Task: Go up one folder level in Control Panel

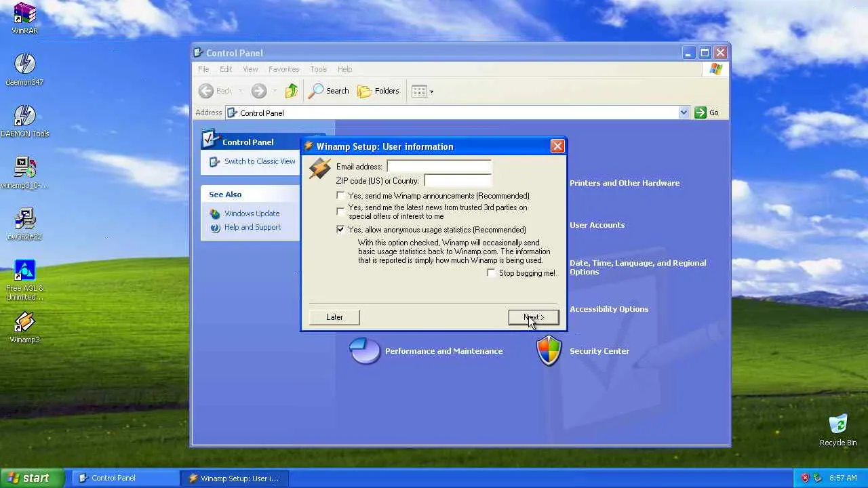Action: click(x=291, y=91)
